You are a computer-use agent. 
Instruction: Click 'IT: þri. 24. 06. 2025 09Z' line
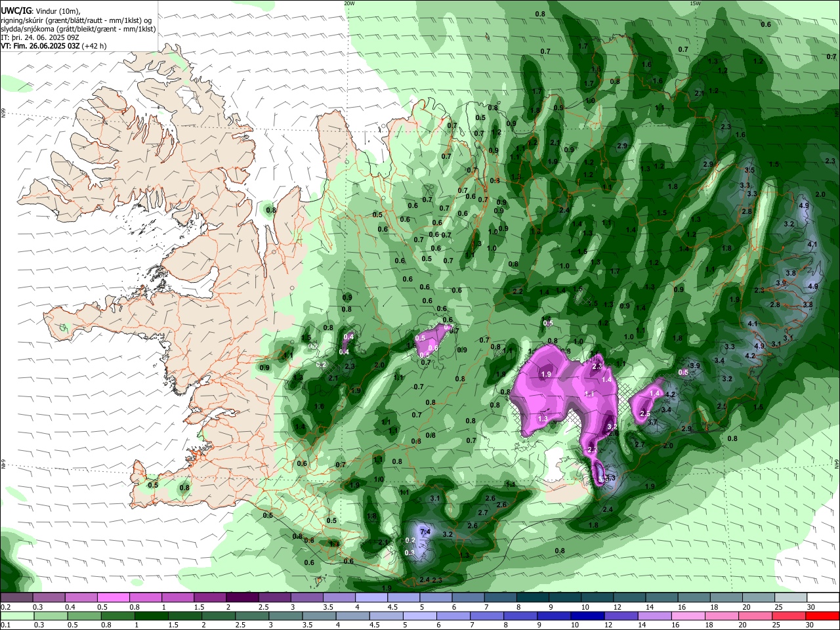pyautogui.click(x=40, y=37)
